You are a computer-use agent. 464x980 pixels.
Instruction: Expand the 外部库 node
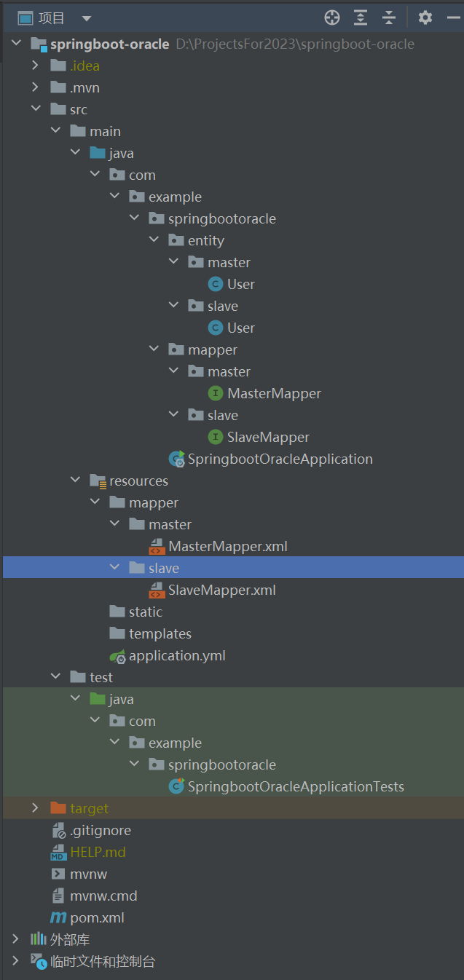[x=14, y=939]
